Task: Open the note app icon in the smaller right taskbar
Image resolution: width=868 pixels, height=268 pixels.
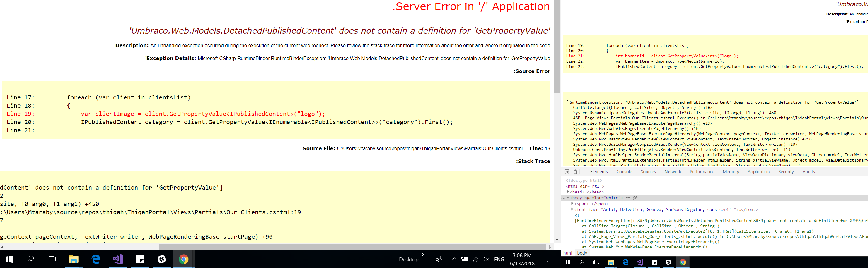Action: click(x=654, y=262)
